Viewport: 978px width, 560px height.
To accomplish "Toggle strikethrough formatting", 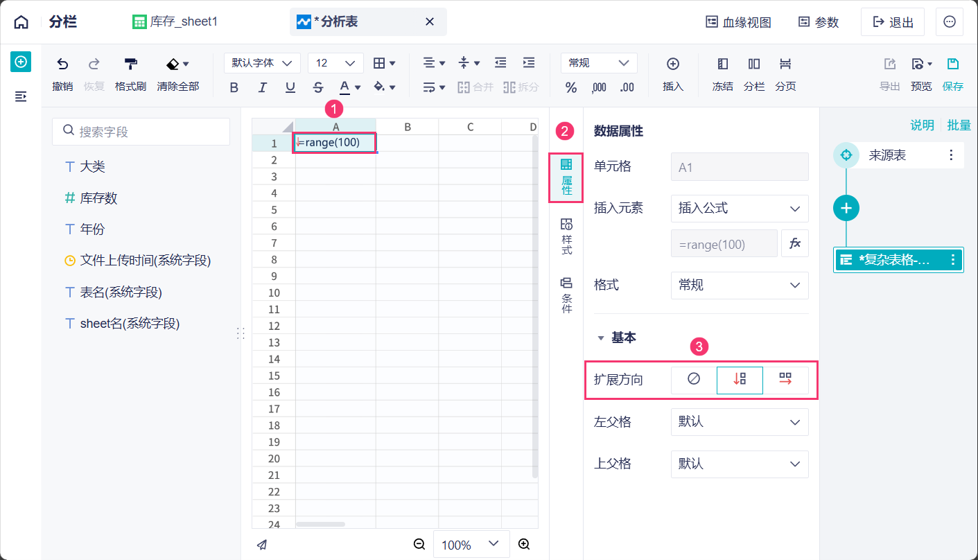I will (318, 87).
